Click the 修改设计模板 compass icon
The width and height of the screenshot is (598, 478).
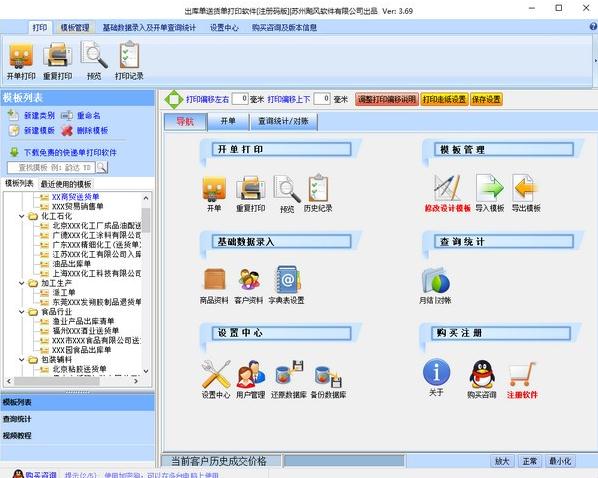tap(447, 188)
